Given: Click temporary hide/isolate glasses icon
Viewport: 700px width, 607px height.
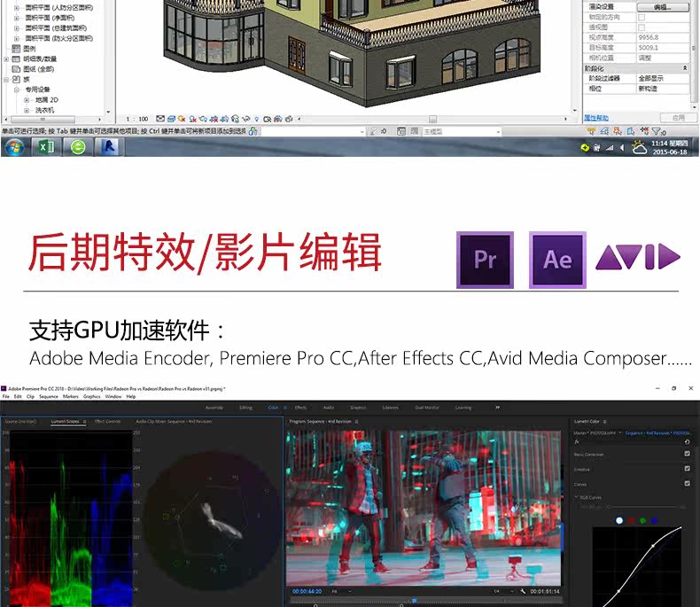Looking at the screenshot, I should coord(245,119).
